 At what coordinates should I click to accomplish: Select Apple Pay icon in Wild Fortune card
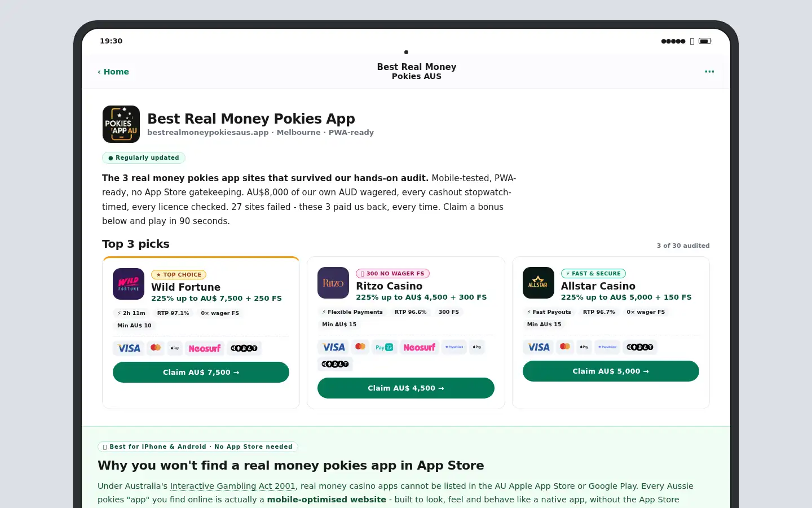175,348
